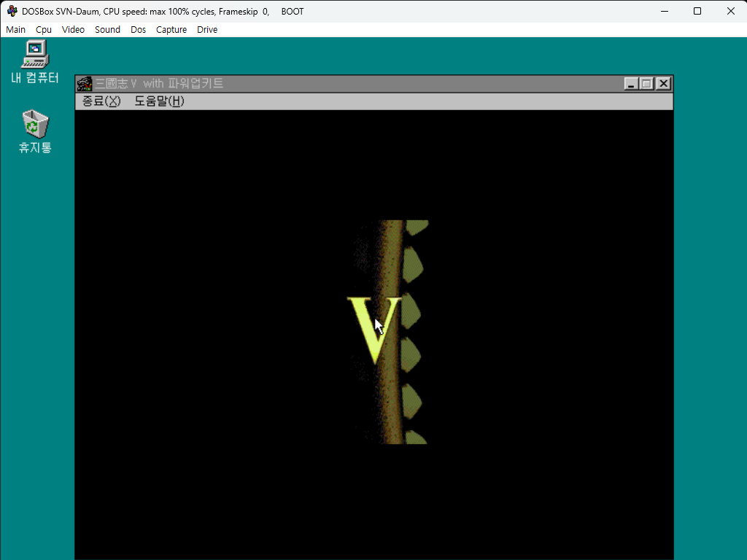This screenshot has height=560, width=747.
Task: Maximize the 三國志 V game window
Action: [646, 84]
